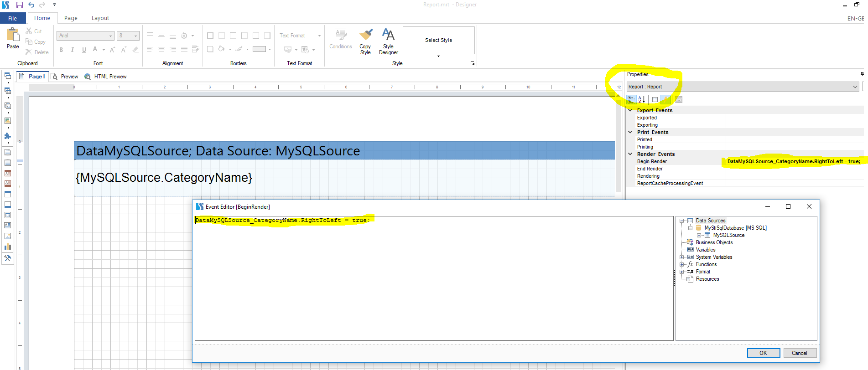
Task: Click inside the Event Editor code area
Action: point(433,278)
